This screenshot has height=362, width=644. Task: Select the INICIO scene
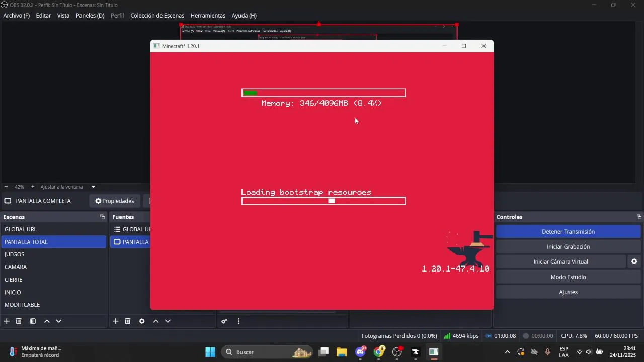click(54, 292)
